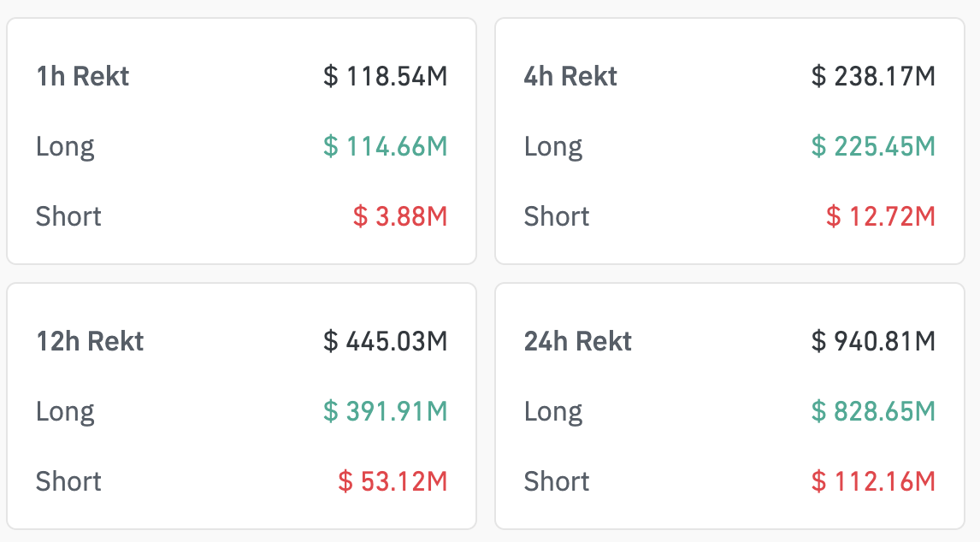
Task: Click the 12h short amount $53.12M
Action: 393,481
